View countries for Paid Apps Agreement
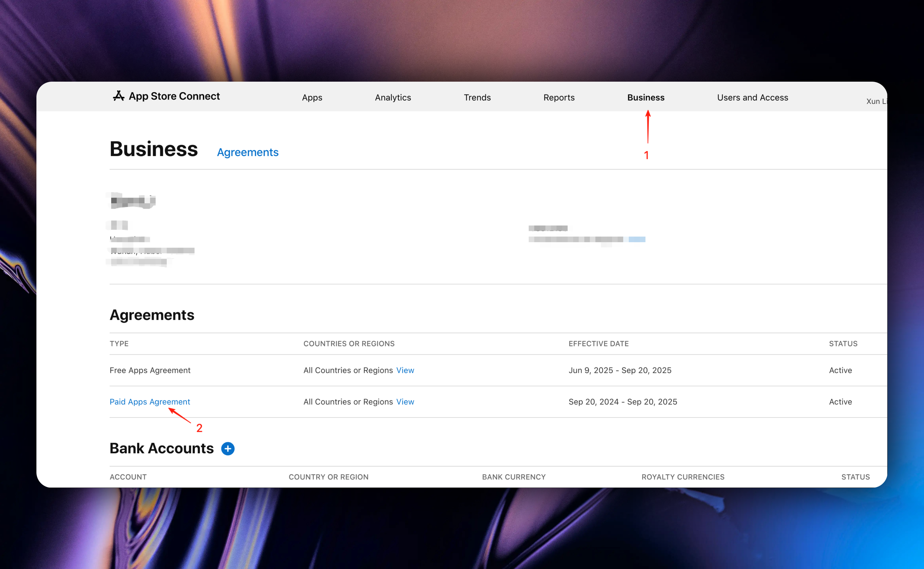 click(405, 402)
